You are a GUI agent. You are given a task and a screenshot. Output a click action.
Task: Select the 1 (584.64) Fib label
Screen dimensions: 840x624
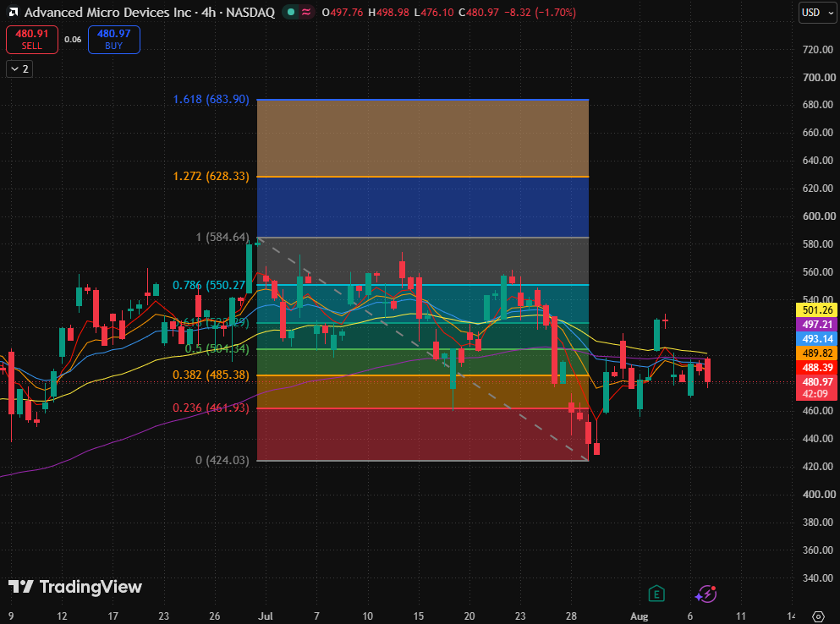click(222, 237)
